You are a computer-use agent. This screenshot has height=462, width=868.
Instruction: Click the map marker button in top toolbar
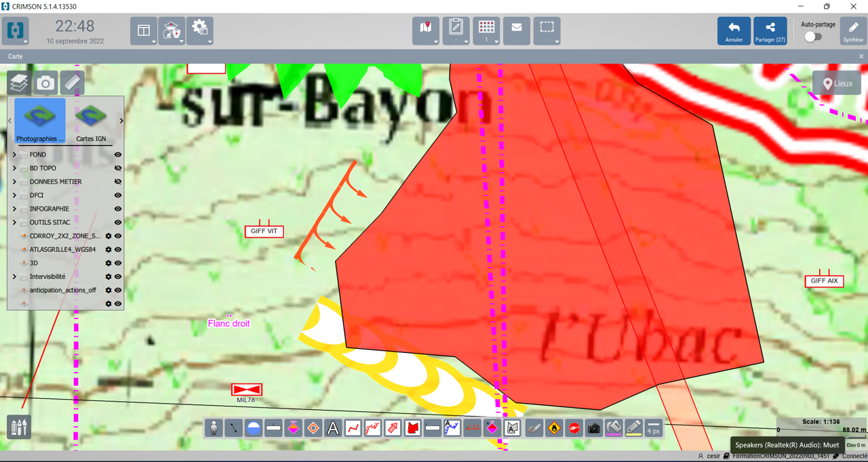coord(426,30)
